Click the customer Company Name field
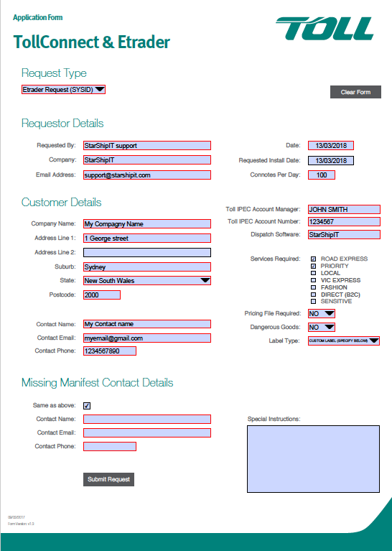Image resolution: width=392 pixels, height=551 pixels. [147, 224]
